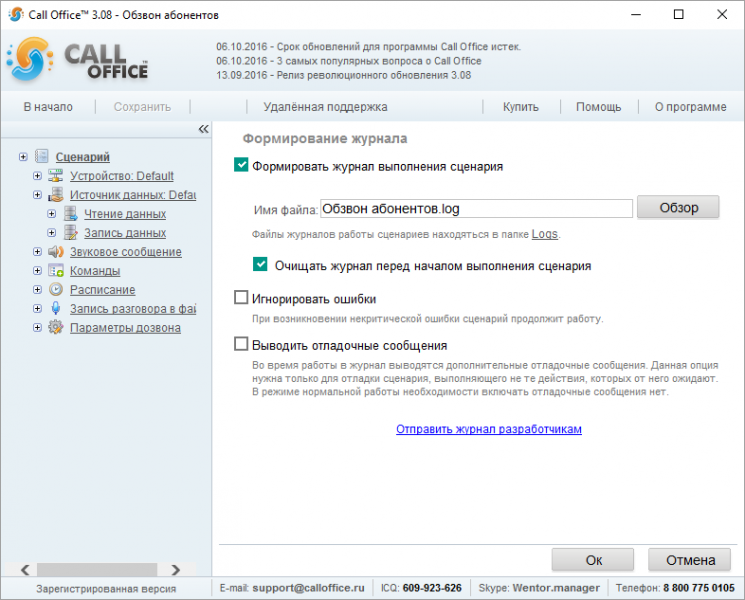Select Сценарий in the tree
Viewport: 745px width, 600px height.
click(x=83, y=157)
